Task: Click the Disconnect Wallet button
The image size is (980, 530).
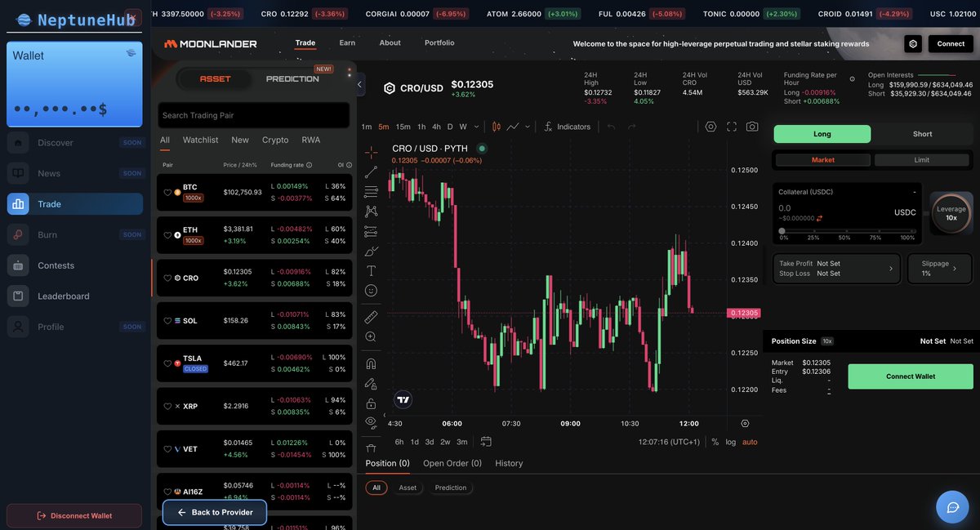Action: pos(74,515)
